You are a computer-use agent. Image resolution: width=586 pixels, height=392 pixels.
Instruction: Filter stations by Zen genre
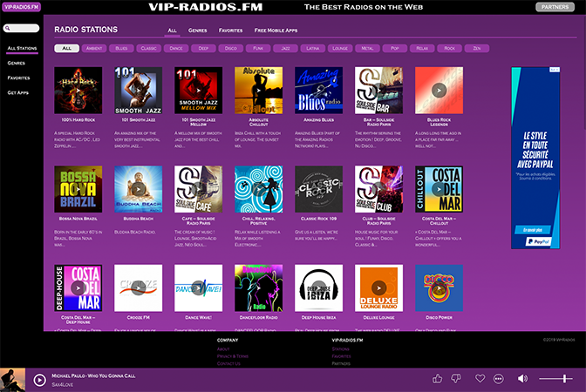click(x=477, y=48)
